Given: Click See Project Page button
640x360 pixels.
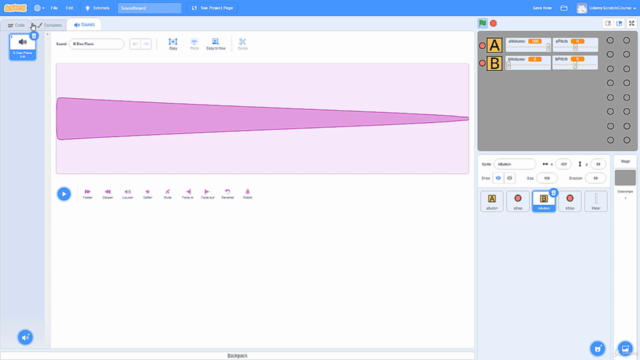Looking at the screenshot, I should tap(212, 8).
